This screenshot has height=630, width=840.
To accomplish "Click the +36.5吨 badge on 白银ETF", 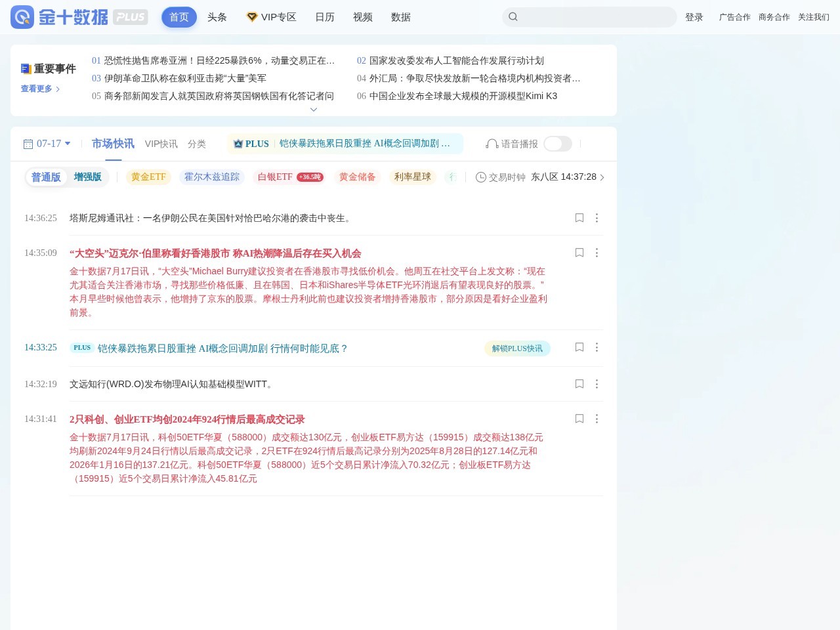I will (310, 177).
